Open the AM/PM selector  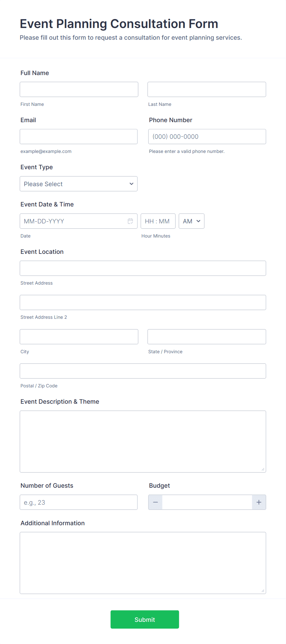pos(191,221)
